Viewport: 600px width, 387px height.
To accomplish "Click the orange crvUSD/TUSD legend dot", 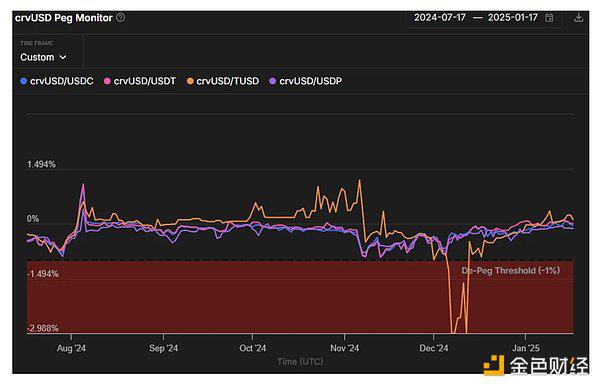I will pos(190,81).
